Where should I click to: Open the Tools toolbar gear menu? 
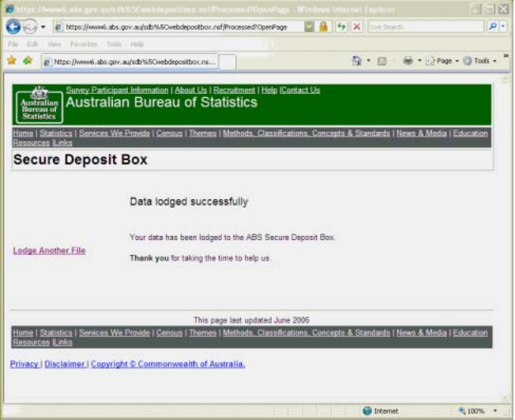[479, 61]
